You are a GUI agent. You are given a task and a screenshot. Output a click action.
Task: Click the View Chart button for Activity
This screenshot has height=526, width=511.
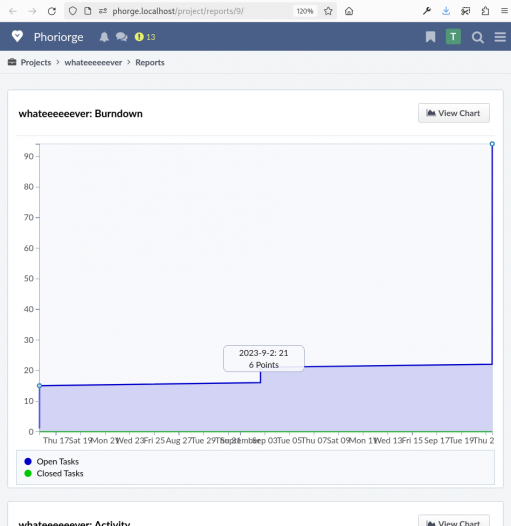[454, 521]
